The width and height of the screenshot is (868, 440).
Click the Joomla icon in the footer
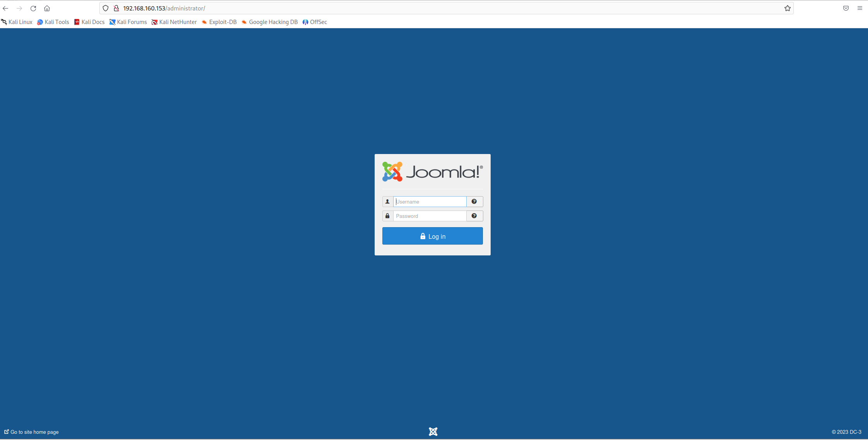pyautogui.click(x=433, y=431)
